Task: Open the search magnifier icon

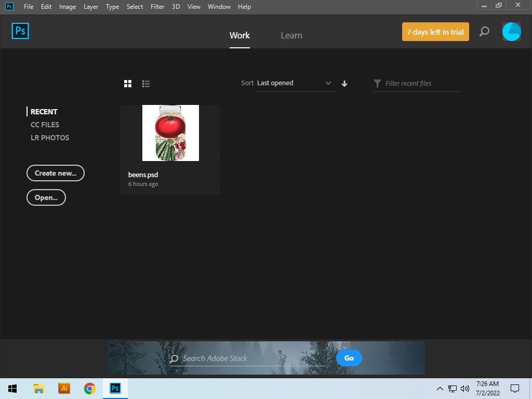Action: [484, 31]
